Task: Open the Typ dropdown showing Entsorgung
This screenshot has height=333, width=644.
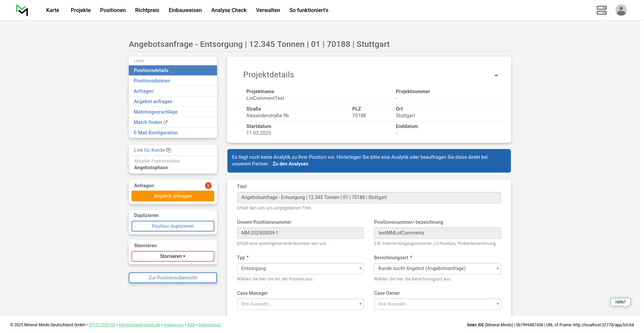Action: [300, 269]
